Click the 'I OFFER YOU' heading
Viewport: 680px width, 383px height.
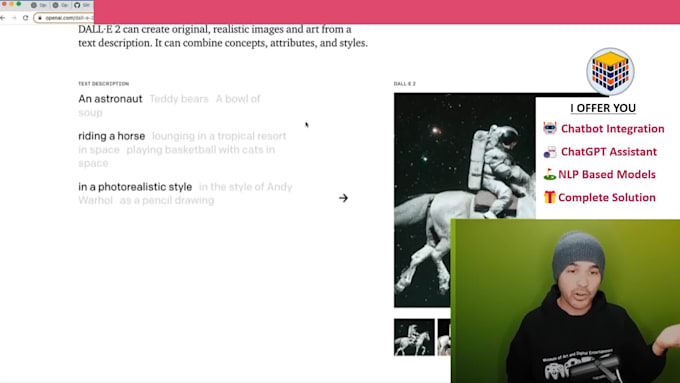tap(603, 108)
